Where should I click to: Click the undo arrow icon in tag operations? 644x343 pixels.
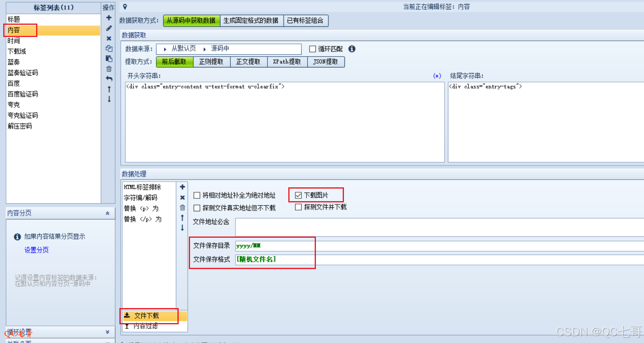(109, 79)
